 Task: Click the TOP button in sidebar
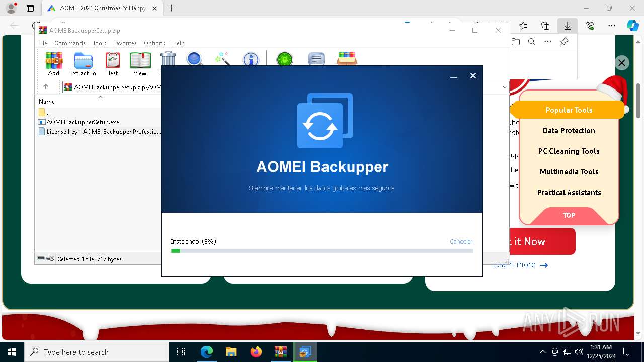pyautogui.click(x=569, y=215)
